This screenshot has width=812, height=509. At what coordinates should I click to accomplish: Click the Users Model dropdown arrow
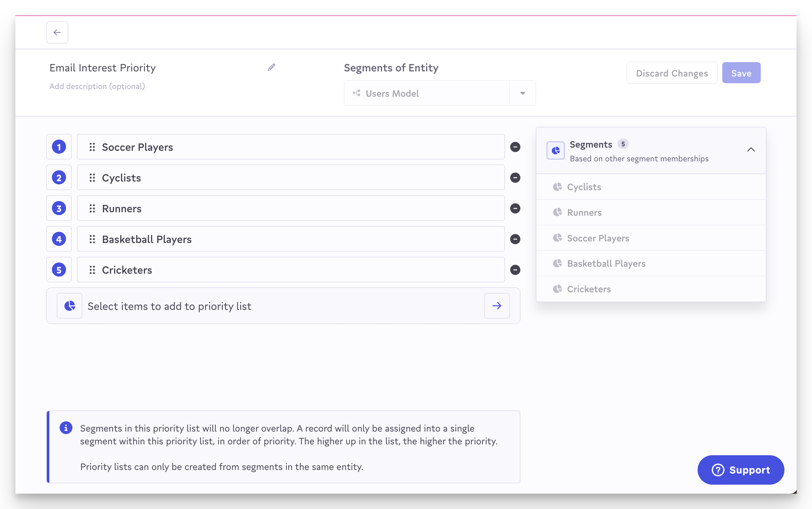(x=522, y=93)
